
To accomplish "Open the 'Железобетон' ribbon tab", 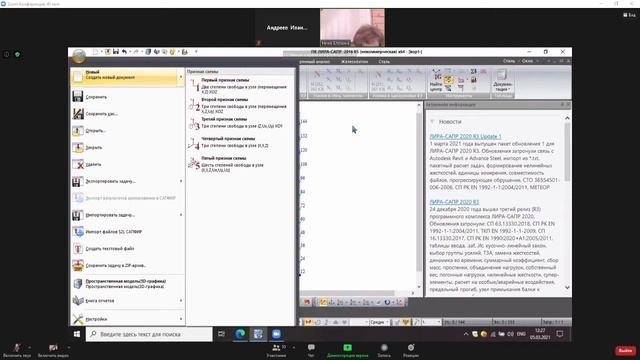I will [x=354, y=62].
